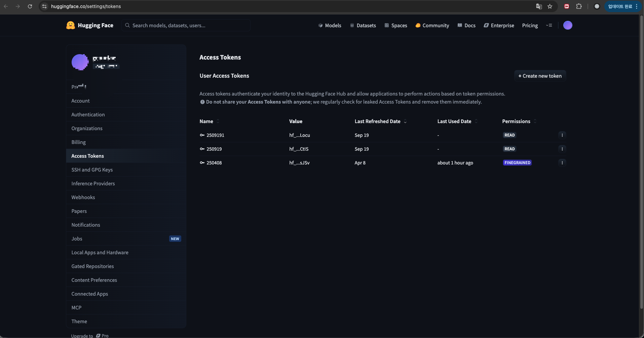
Task: Click the profile avatar in the sidebar
Action: click(x=80, y=62)
